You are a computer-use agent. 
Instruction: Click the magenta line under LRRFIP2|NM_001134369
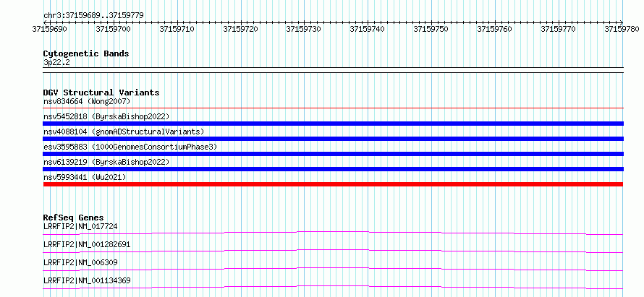(333, 287)
